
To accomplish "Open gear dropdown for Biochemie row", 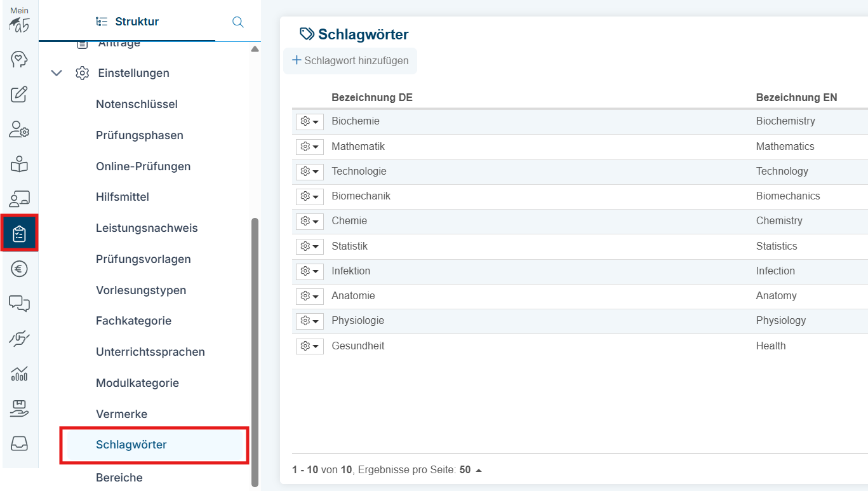I will pyautogui.click(x=309, y=121).
